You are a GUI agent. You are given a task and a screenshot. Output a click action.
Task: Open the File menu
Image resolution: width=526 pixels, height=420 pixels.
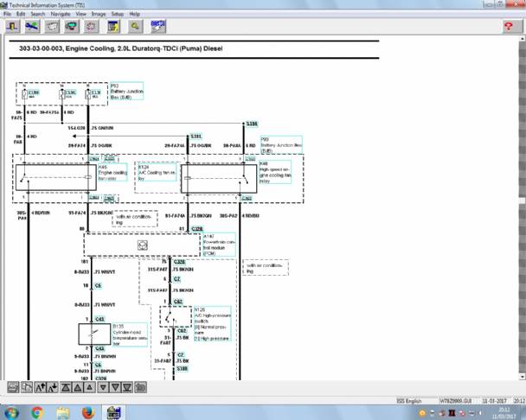click(x=8, y=14)
